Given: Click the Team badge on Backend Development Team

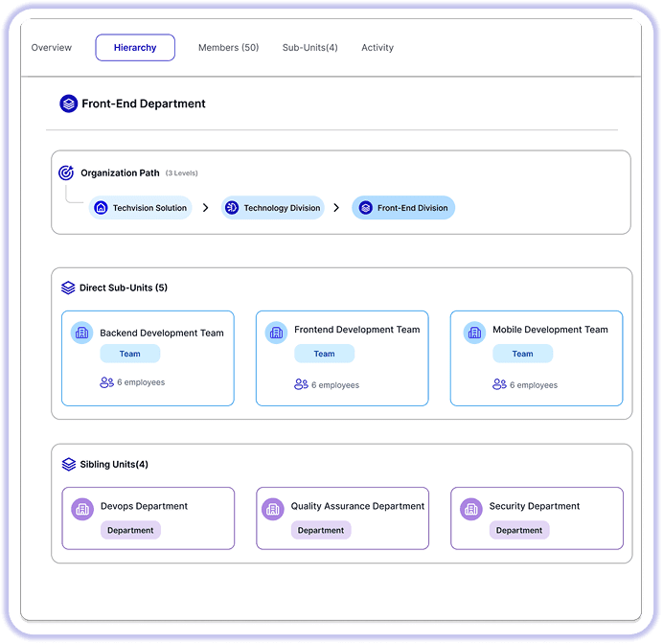Looking at the screenshot, I should click(x=130, y=354).
